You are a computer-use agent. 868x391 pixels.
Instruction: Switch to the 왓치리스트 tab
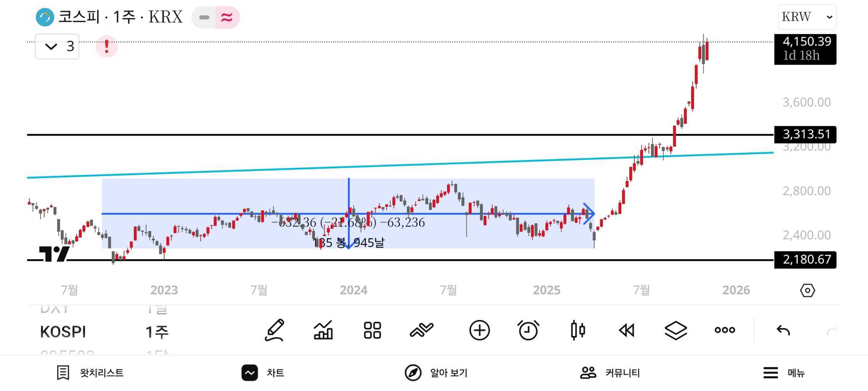[90, 373]
